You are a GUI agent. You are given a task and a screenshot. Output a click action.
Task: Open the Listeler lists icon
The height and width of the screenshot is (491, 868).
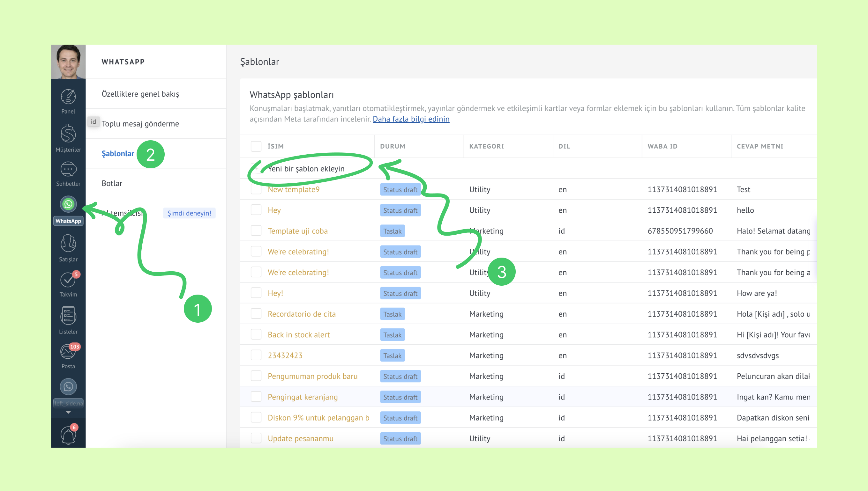coord(68,316)
